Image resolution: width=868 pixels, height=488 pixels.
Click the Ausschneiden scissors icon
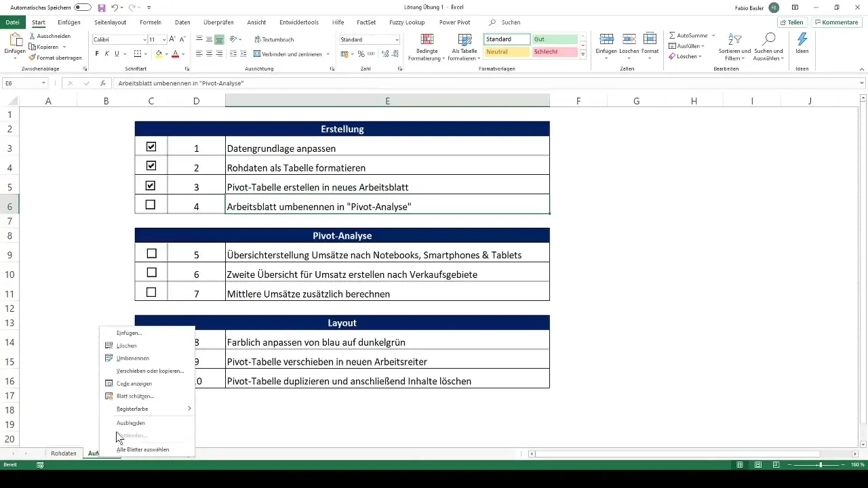32,36
